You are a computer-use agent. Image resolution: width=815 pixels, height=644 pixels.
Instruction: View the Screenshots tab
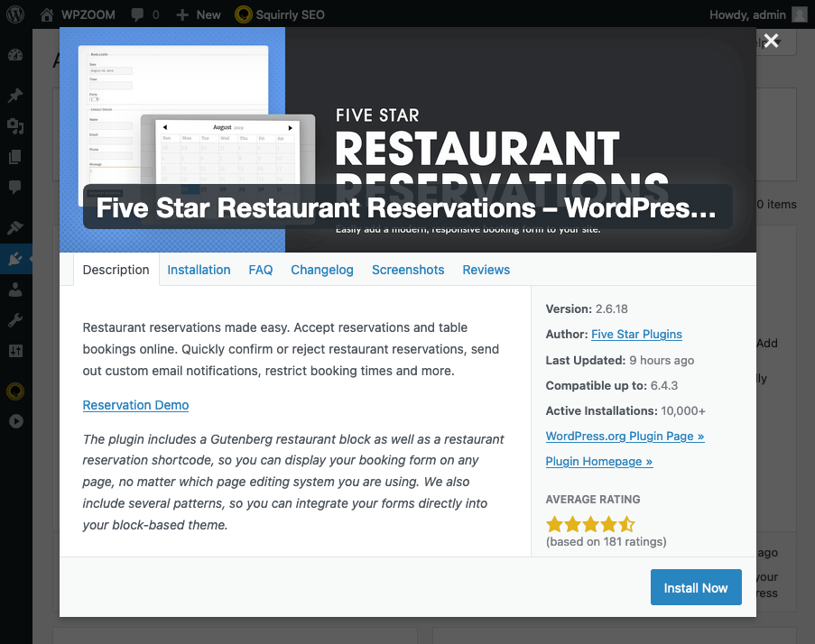click(408, 270)
